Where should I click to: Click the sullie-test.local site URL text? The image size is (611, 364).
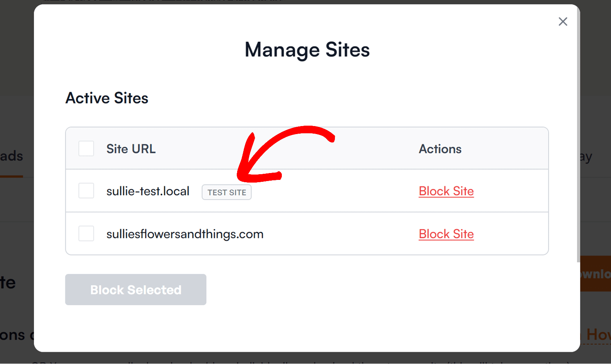pos(148,191)
